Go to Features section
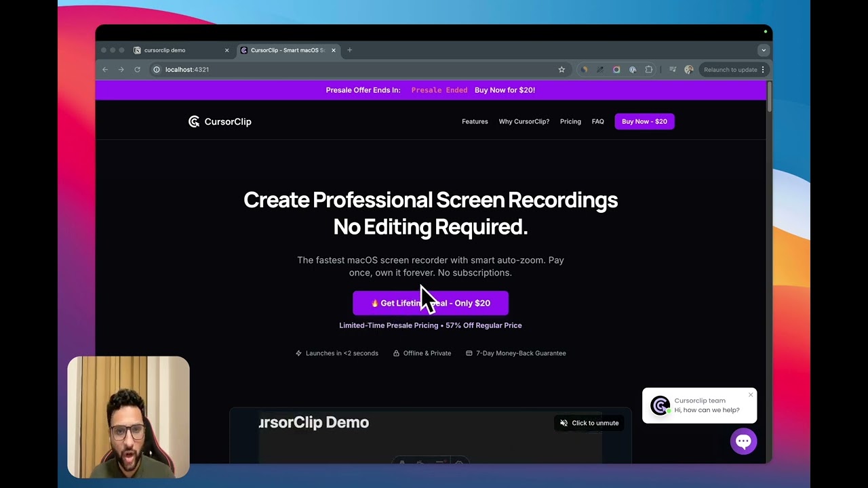 click(475, 121)
